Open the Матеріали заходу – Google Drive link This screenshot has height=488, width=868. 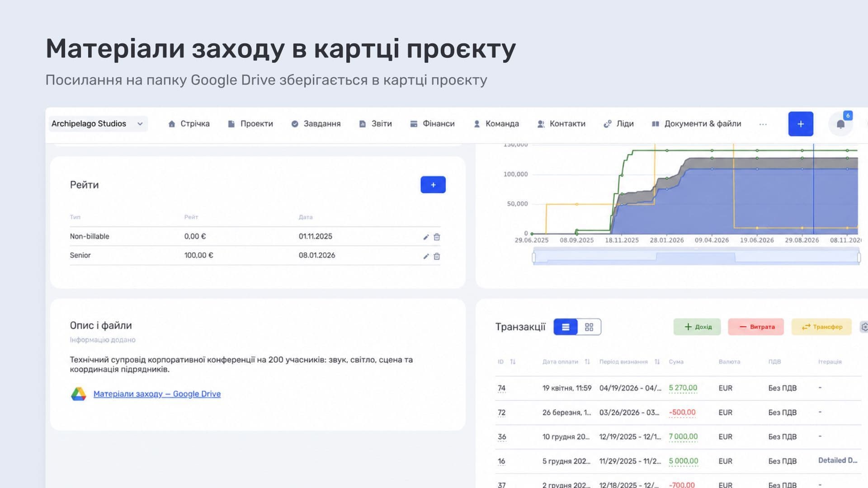[x=157, y=394]
